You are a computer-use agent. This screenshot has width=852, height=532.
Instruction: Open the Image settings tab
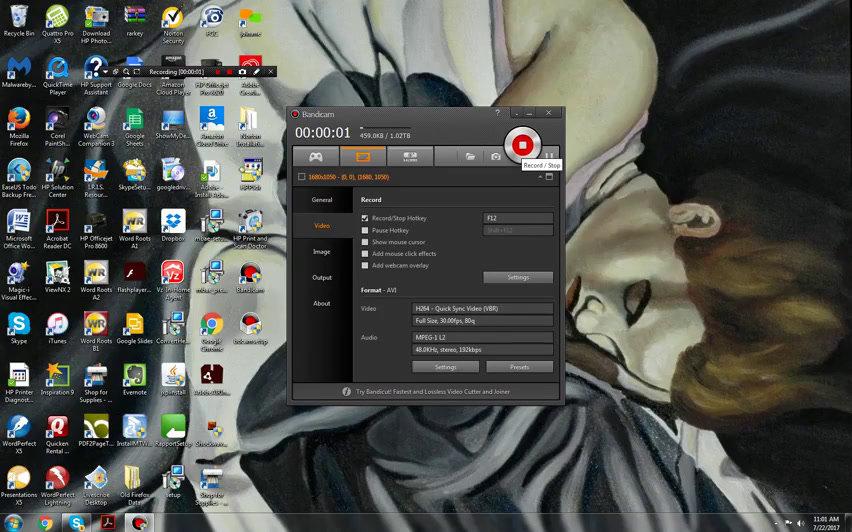pos(322,252)
